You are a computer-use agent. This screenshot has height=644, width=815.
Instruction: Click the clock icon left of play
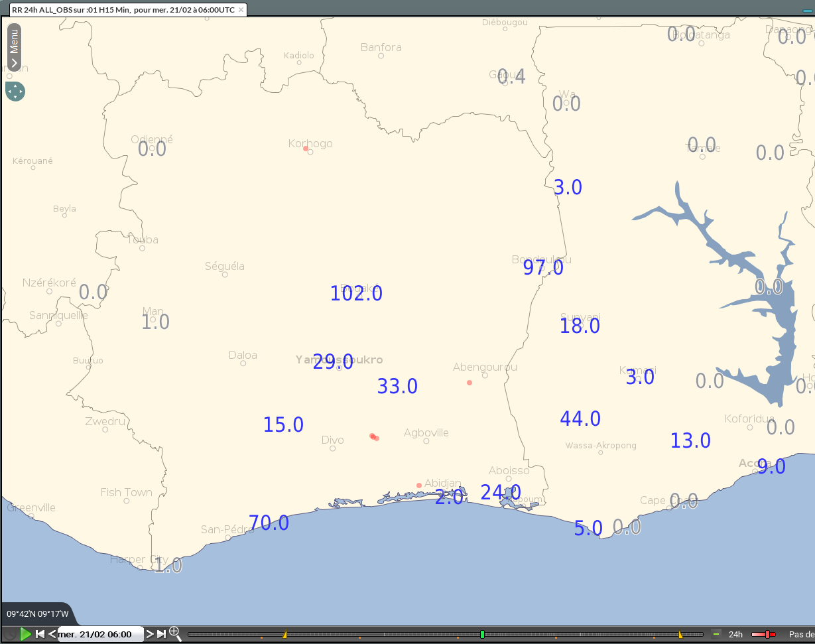[10, 634]
